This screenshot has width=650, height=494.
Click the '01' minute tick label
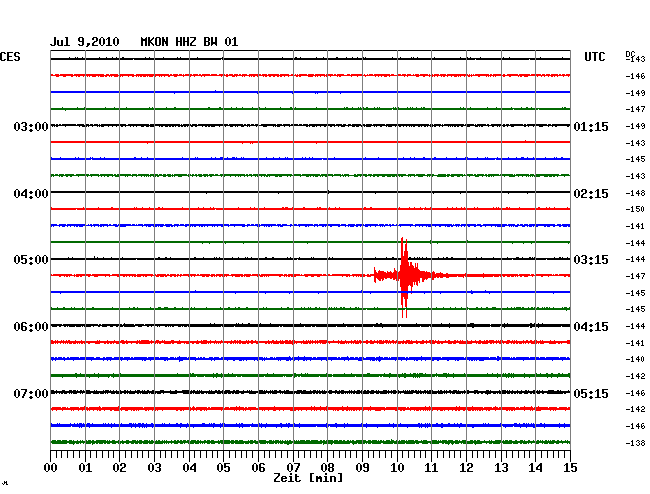click(85, 467)
